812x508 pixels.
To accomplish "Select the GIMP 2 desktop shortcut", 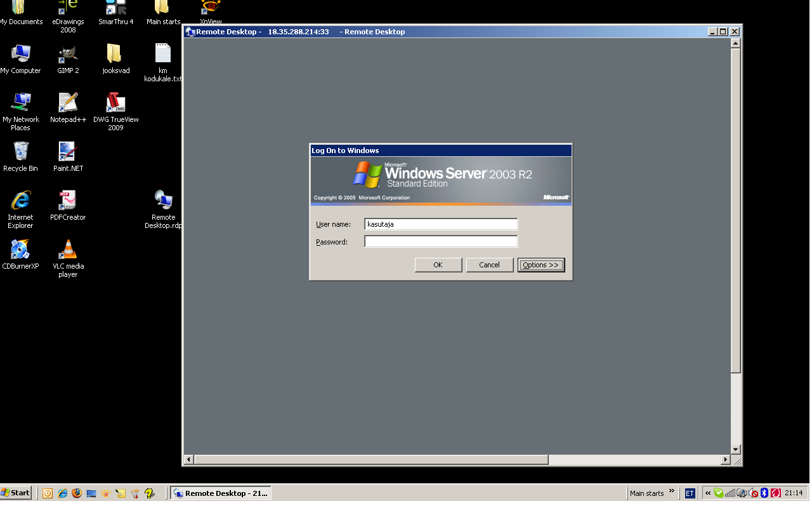I will (68, 59).
